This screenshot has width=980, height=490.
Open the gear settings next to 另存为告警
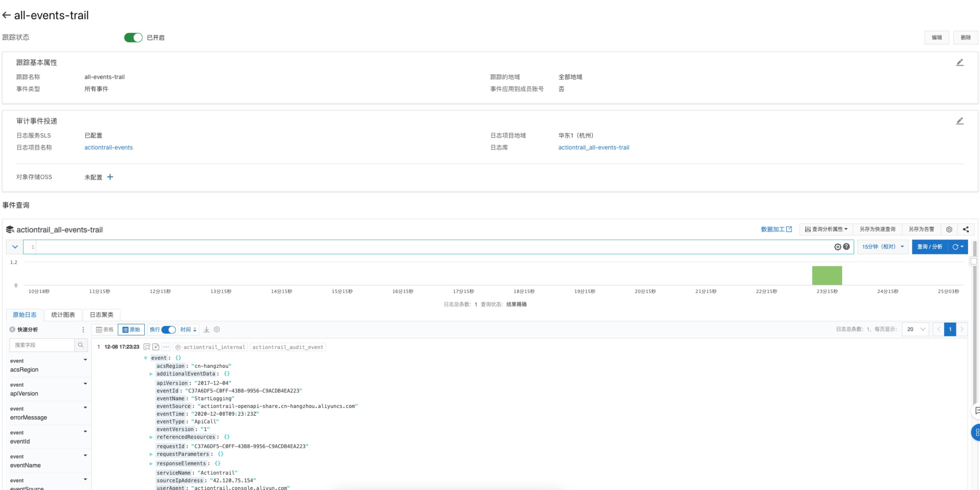(949, 229)
